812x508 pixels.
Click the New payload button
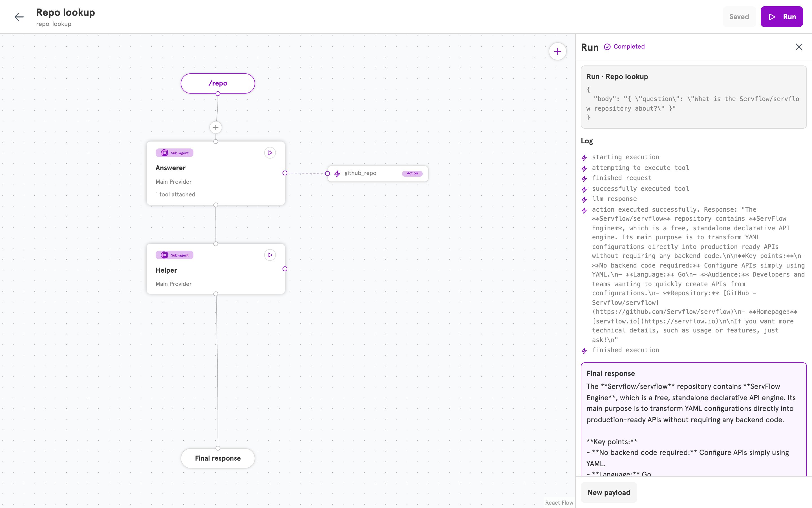coord(609,492)
